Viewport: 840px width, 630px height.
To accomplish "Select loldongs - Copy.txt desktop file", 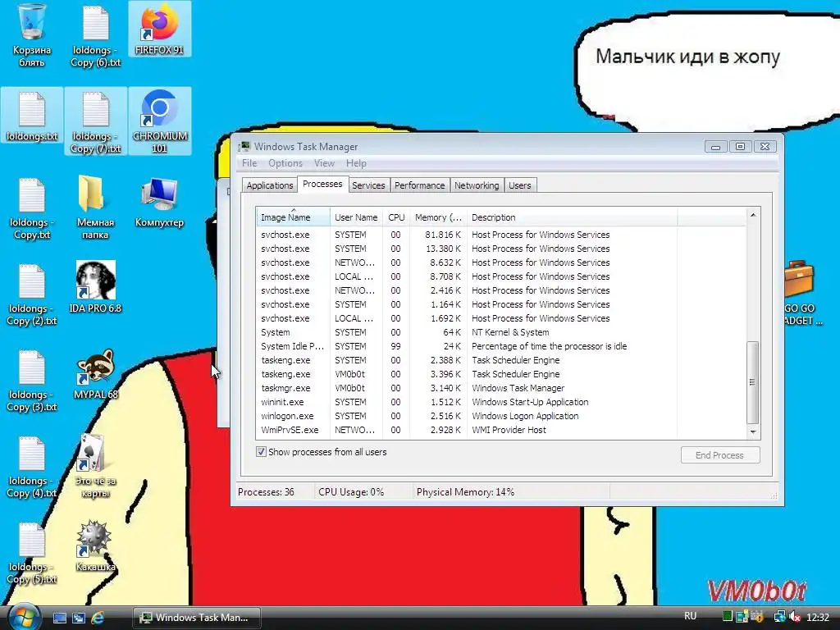I will click(x=32, y=208).
